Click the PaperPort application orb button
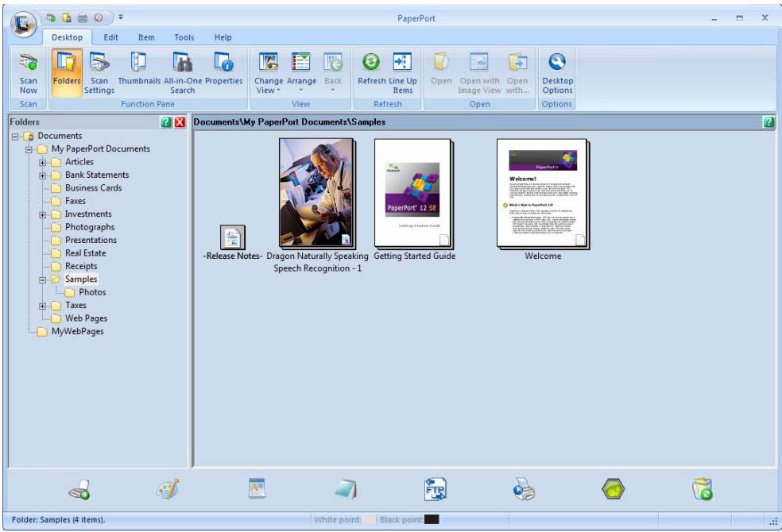Screen dimensions: 782x532 [x=23, y=23]
